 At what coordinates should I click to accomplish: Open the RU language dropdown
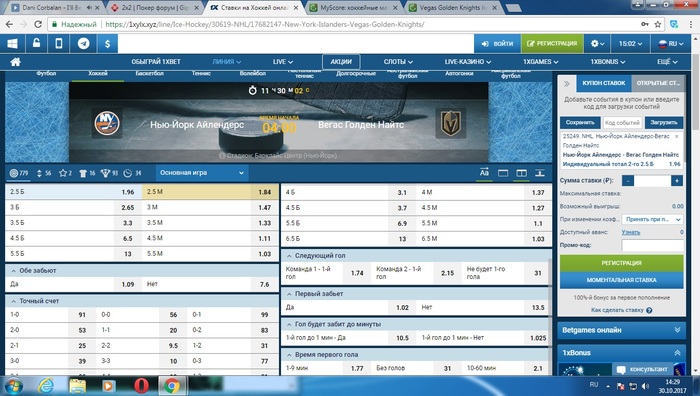(671, 44)
